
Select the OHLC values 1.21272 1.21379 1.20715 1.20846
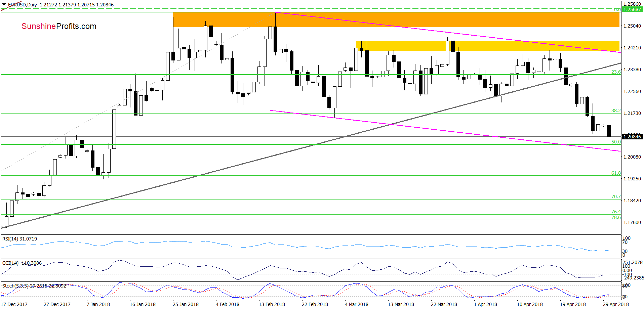(77, 5)
